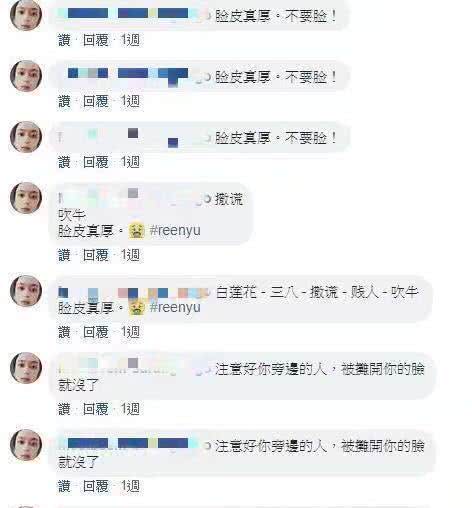This screenshot has width=472, height=508.
Task: Open the blurred tagged name in the first comment
Action: [132, 14]
